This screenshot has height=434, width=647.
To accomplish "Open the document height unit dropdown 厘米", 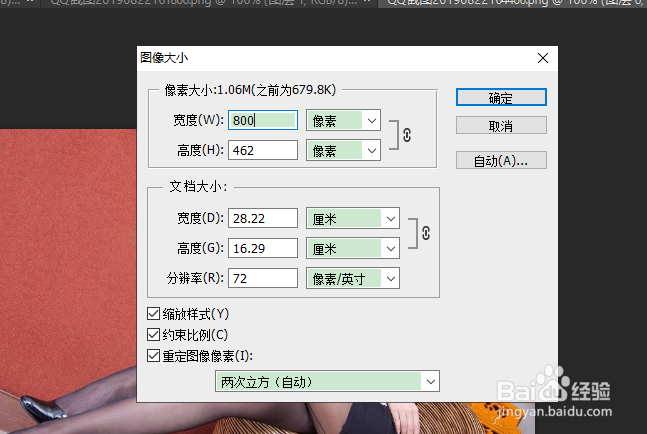I will [x=353, y=248].
